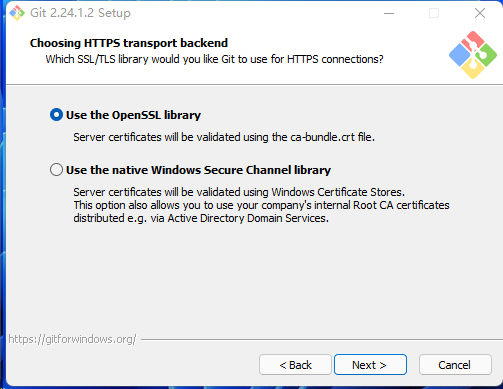Click the large Git logo in the header
503x389 pixels.
(473, 55)
